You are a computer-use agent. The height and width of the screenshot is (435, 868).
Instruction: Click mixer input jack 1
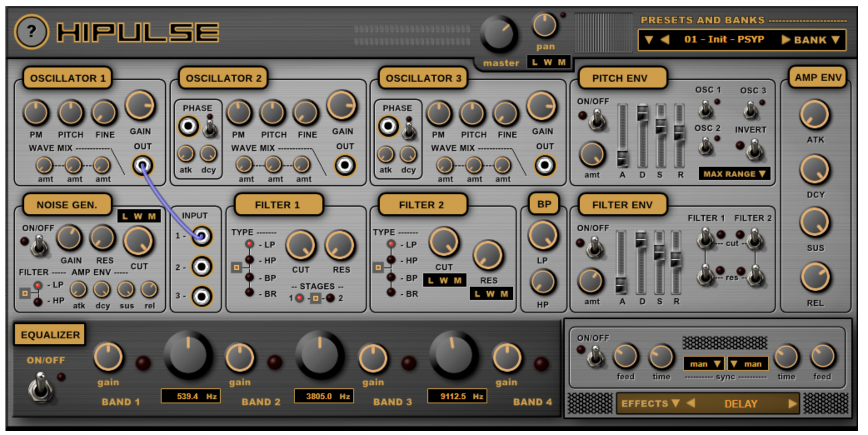coord(202,236)
